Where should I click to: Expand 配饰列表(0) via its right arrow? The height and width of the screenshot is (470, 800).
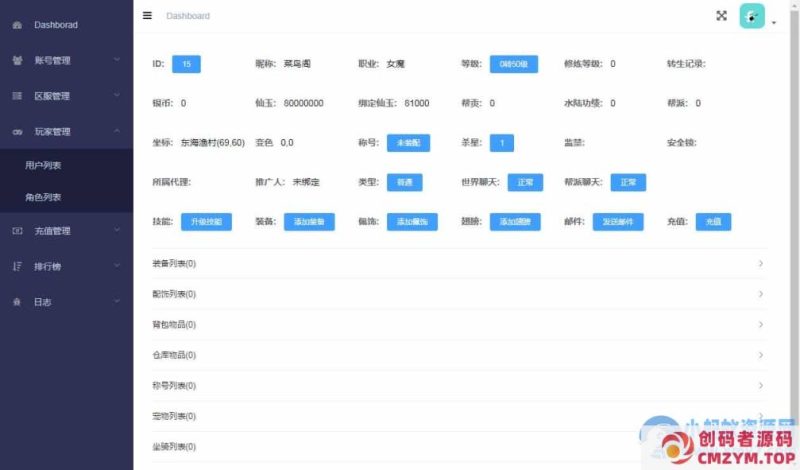pos(761,294)
